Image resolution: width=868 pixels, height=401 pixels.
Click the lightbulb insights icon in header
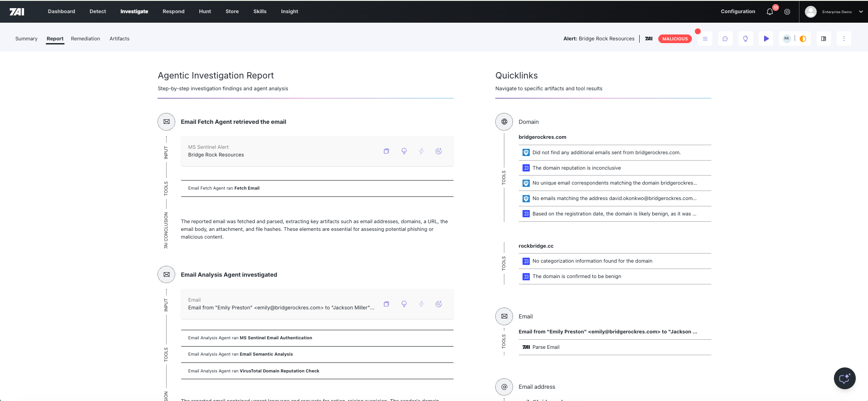[x=745, y=39]
